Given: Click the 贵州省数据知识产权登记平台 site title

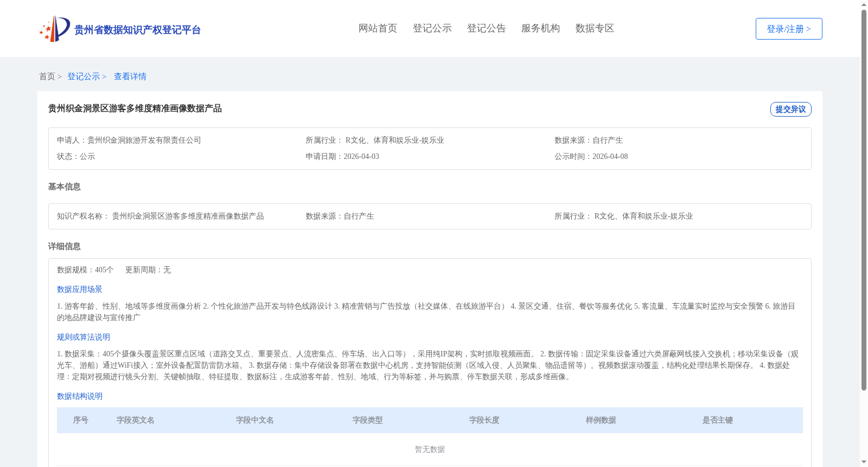Looking at the screenshot, I should point(137,30).
